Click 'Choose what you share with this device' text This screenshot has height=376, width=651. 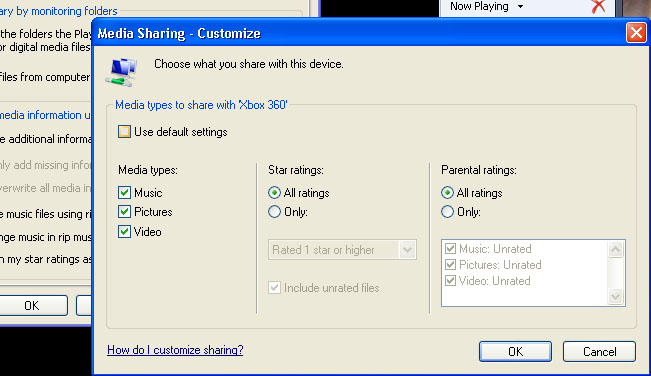(249, 64)
